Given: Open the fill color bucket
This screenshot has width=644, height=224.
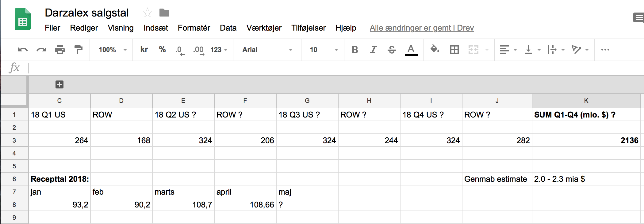Looking at the screenshot, I should tap(435, 49).
